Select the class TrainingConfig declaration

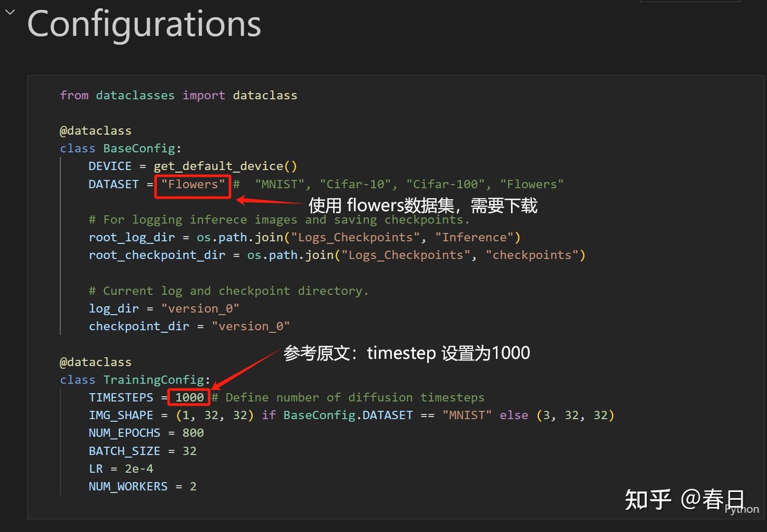[x=134, y=380]
